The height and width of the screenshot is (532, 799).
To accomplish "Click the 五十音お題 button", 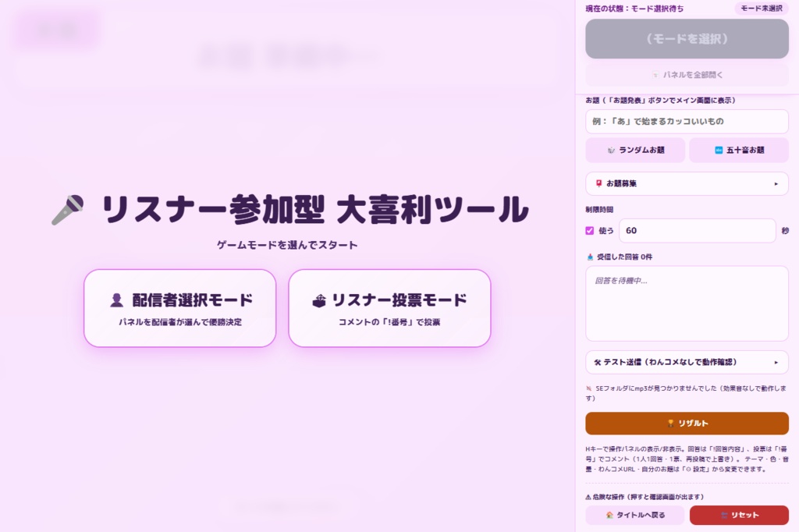I will pos(739,150).
